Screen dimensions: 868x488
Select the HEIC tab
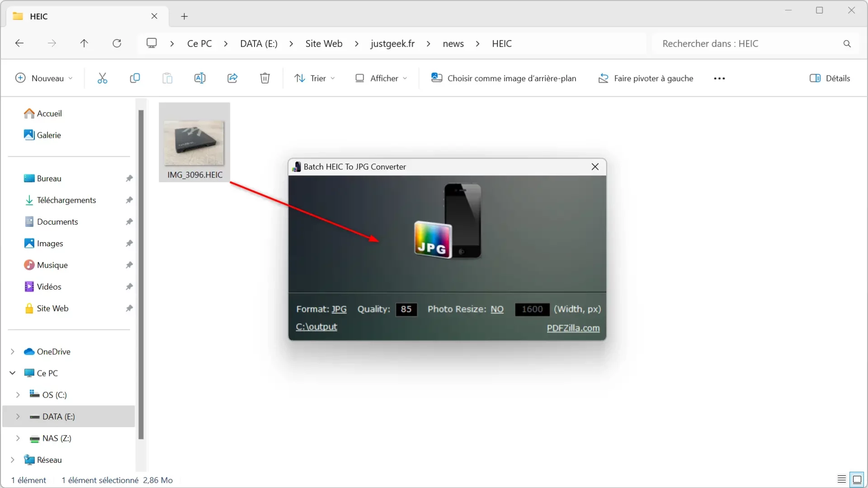[x=87, y=17]
